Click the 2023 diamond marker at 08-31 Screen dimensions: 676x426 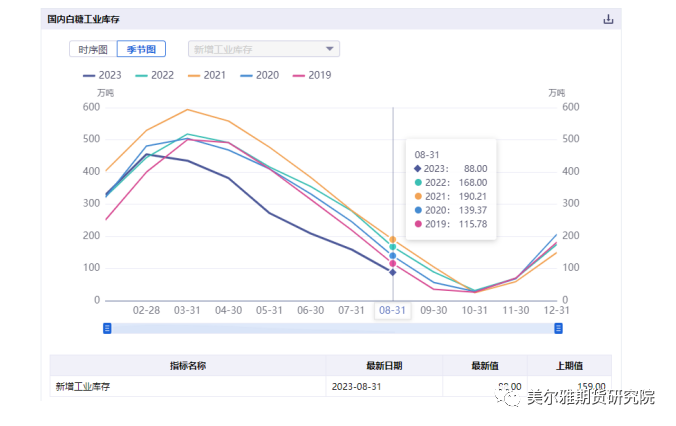tap(393, 272)
